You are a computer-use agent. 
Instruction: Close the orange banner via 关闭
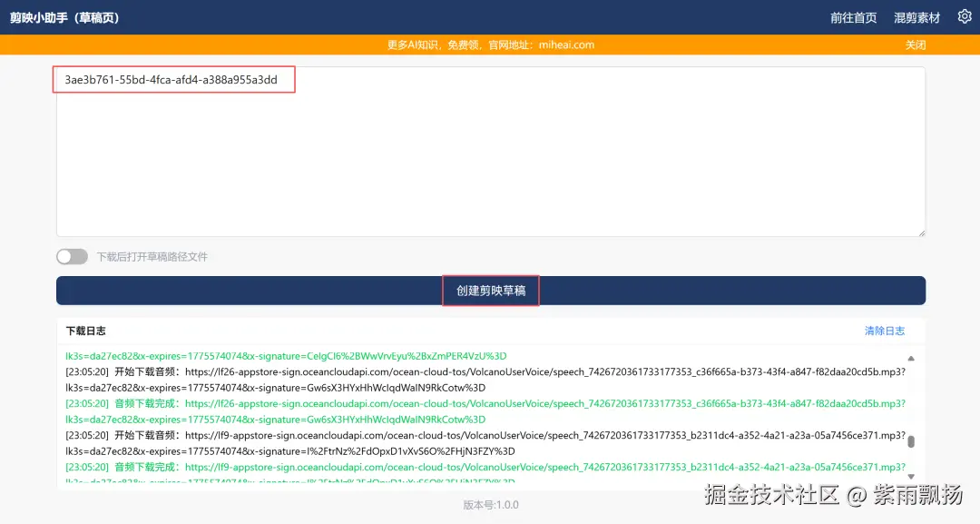[x=916, y=45]
